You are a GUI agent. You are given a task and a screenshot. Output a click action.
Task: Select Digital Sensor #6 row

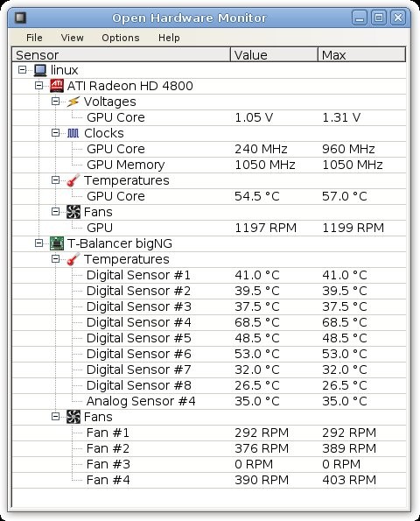(209, 355)
